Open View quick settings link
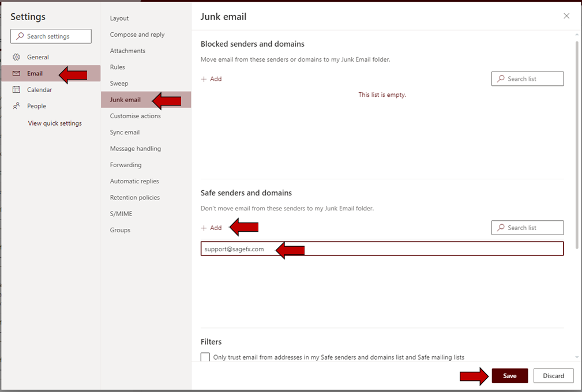 tap(55, 123)
